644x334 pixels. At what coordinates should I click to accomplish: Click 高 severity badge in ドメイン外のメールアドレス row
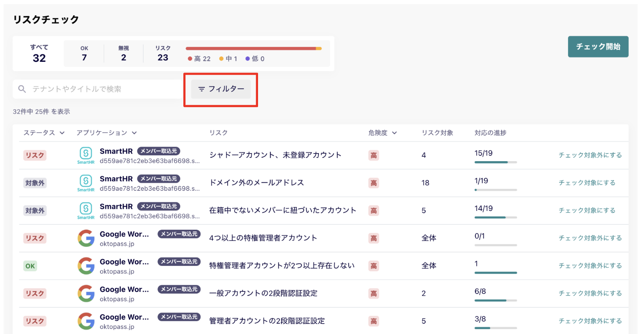click(373, 183)
